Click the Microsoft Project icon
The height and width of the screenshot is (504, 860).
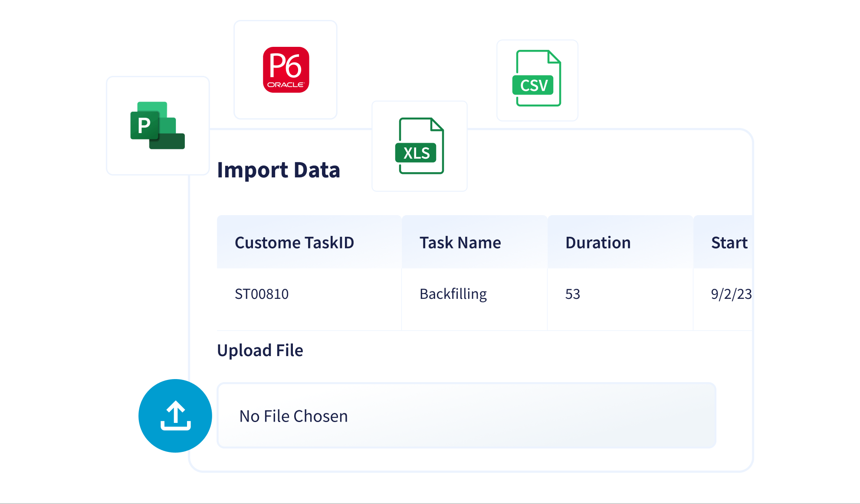(x=157, y=125)
